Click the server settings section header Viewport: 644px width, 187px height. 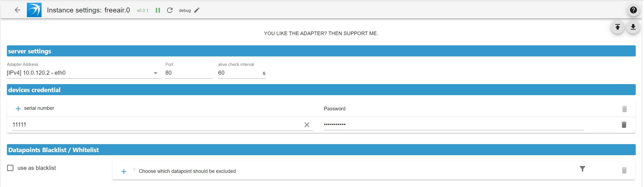[x=321, y=51]
